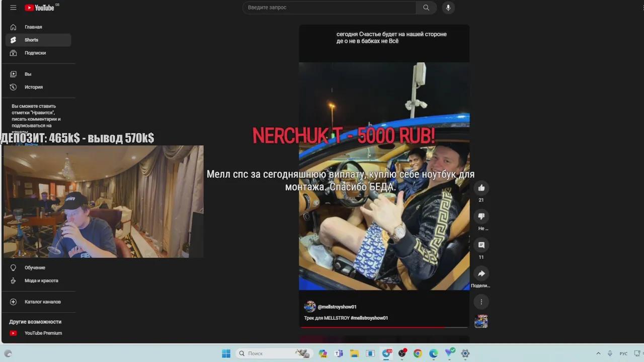Open File Explorer from the taskbar
Viewport: 644px width, 362px height.
tap(354, 353)
